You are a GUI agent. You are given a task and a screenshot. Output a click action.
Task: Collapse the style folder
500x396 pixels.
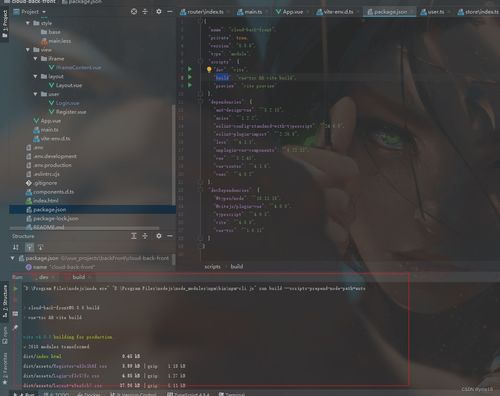tap(28, 23)
